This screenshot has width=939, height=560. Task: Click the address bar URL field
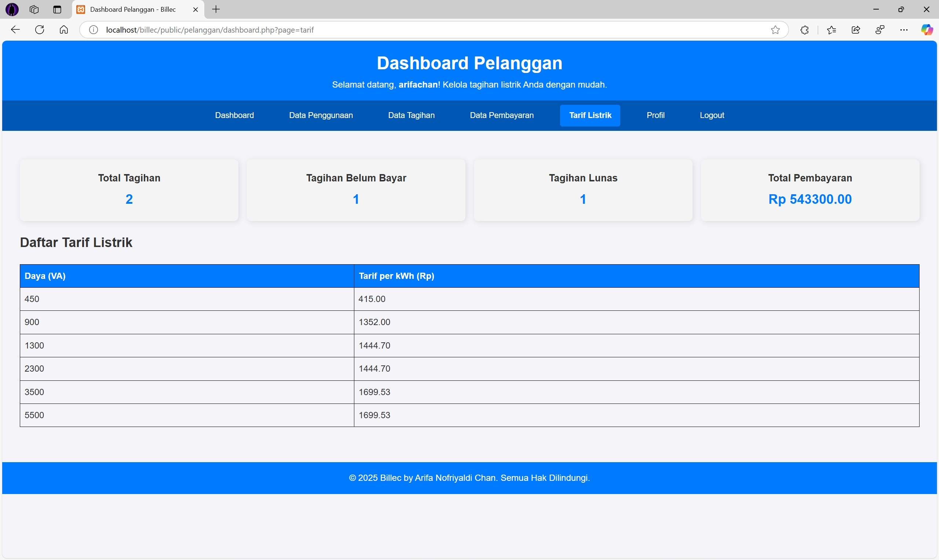(434, 30)
